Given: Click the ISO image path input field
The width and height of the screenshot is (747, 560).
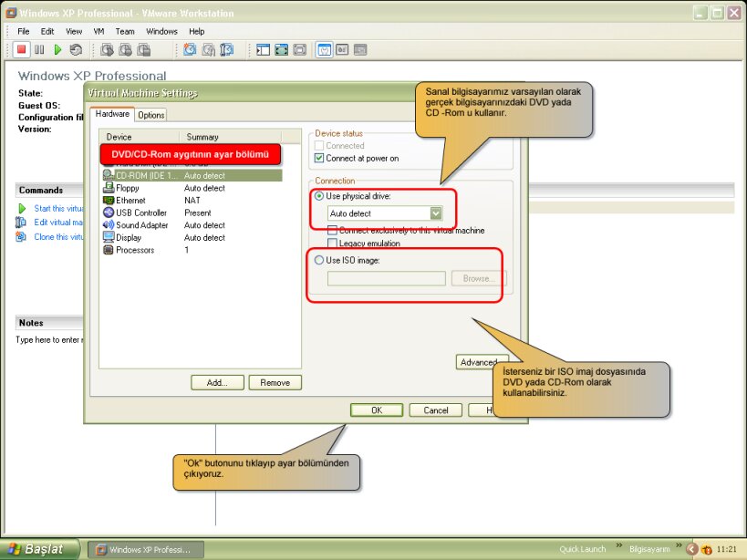Looking at the screenshot, I should coord(387,278).
